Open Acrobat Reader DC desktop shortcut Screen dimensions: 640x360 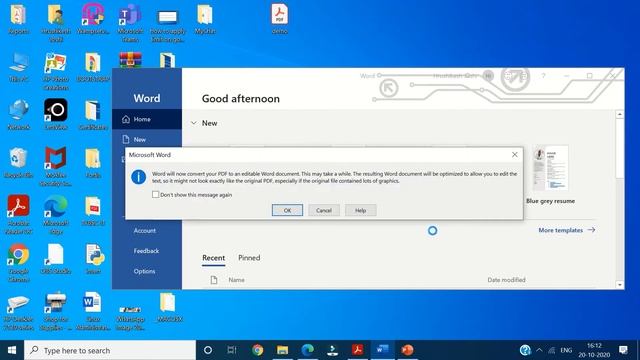[18, 215]
